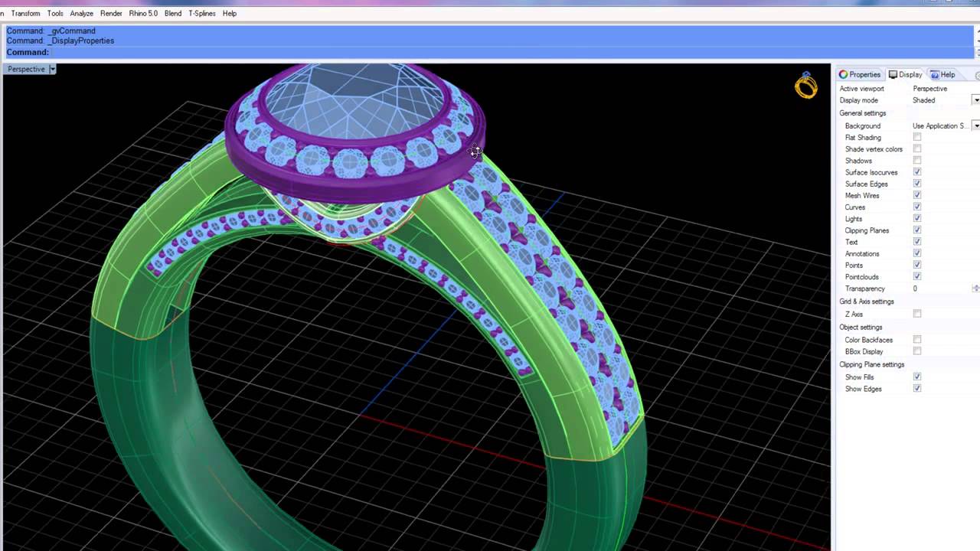
Task: Disable Surface Edges checkbox
Action: click(x=917, y=184)
